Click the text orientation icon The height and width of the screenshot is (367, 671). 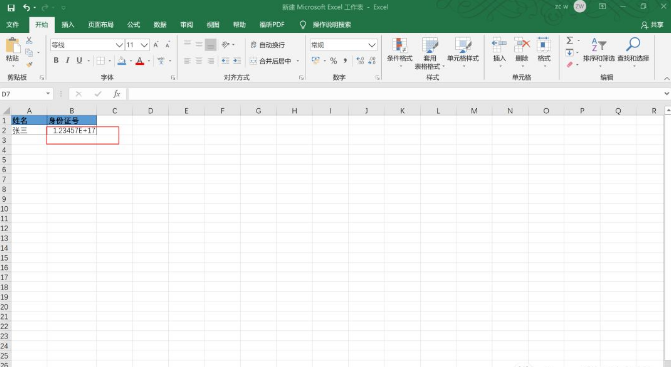(x=226, y=44)
